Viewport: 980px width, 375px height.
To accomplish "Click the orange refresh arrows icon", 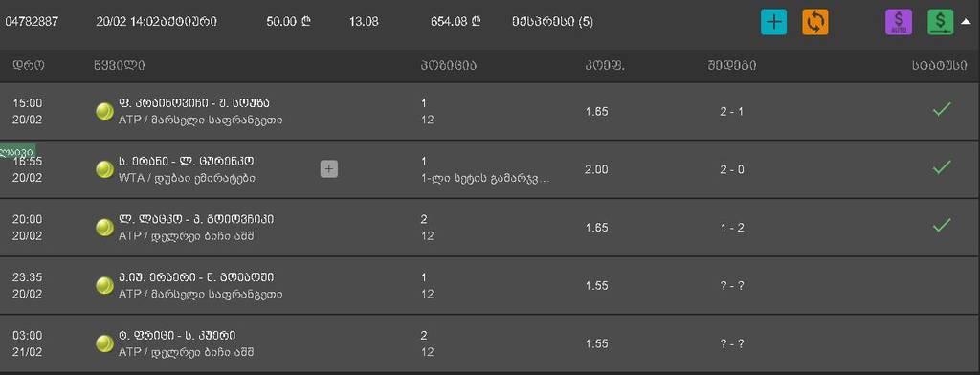I will 815,22.
